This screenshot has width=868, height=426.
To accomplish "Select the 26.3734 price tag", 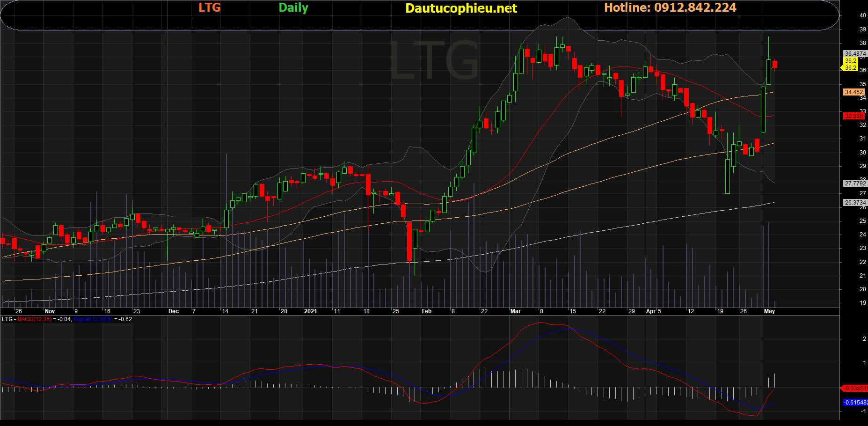I will [x=855, y=203].
